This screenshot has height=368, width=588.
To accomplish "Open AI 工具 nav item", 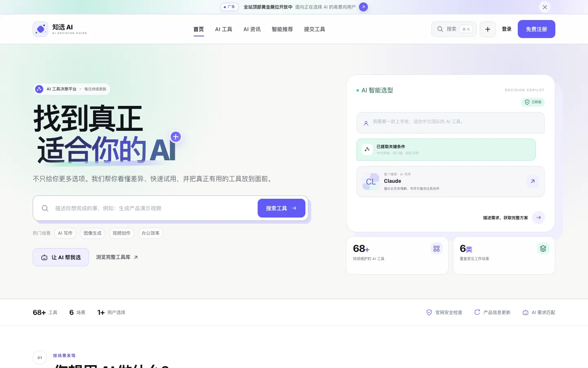I will coord(223,29).
